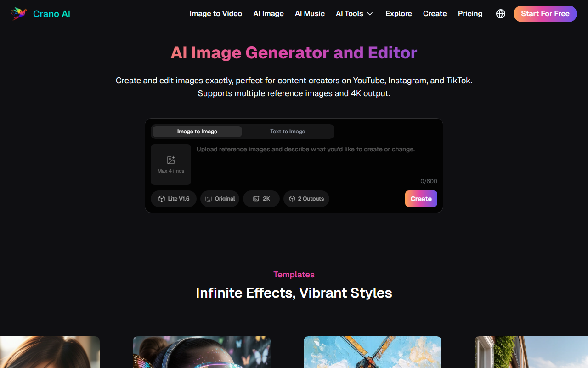
Task: Click the resolution icon beside 2K
Action: (x=256, y=199)
